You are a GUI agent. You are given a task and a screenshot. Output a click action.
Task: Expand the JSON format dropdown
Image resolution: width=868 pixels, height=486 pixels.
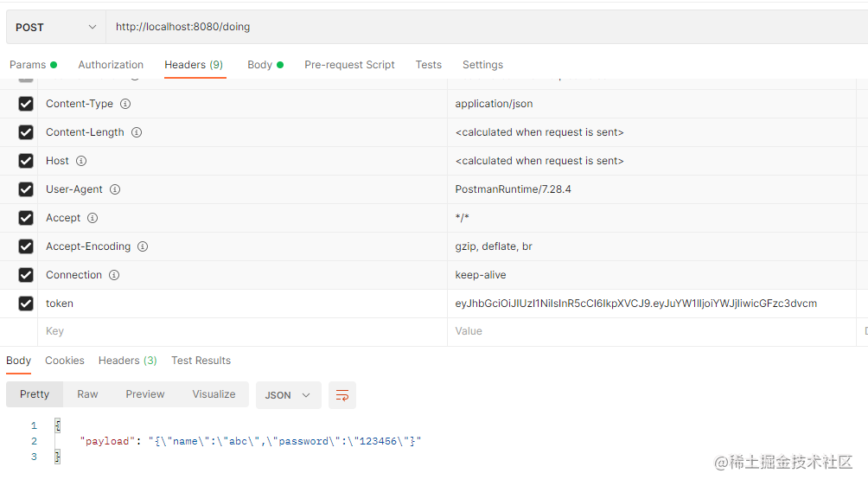click(x=288, y=395)
